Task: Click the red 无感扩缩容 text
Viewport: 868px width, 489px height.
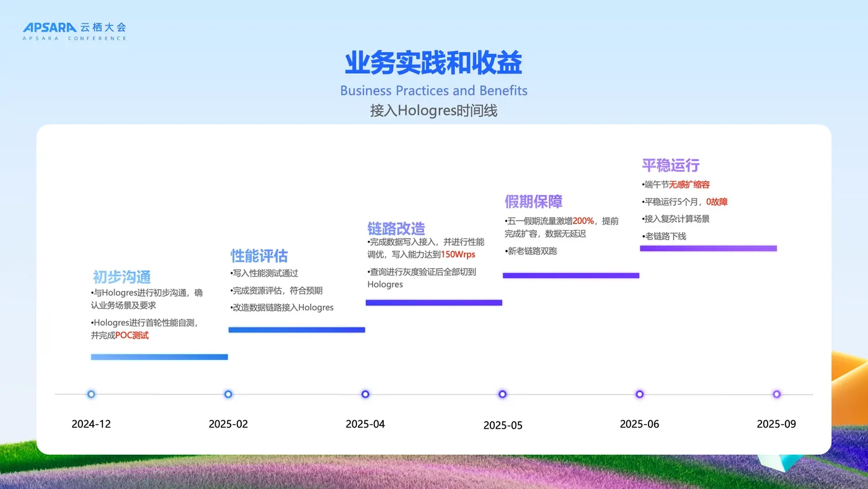Action: (689, 184)
